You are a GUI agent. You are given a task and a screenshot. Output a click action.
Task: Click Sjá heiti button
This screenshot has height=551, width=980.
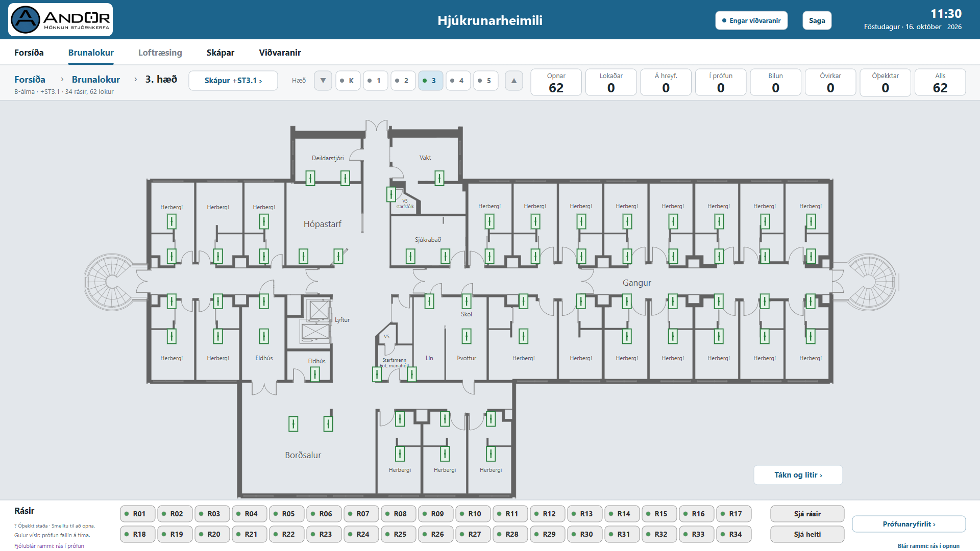pyautogui.click(x=807, y=534)
